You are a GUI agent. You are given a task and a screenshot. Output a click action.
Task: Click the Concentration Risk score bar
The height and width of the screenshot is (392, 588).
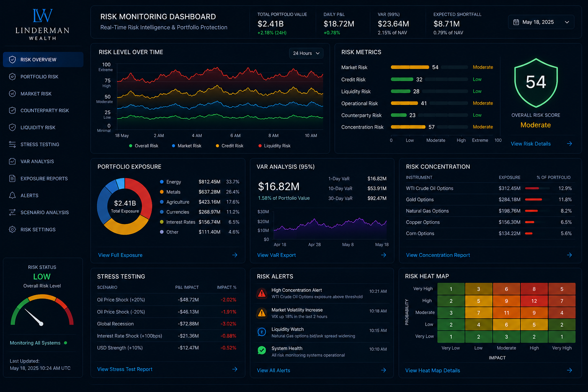click(x=429, y=127)
